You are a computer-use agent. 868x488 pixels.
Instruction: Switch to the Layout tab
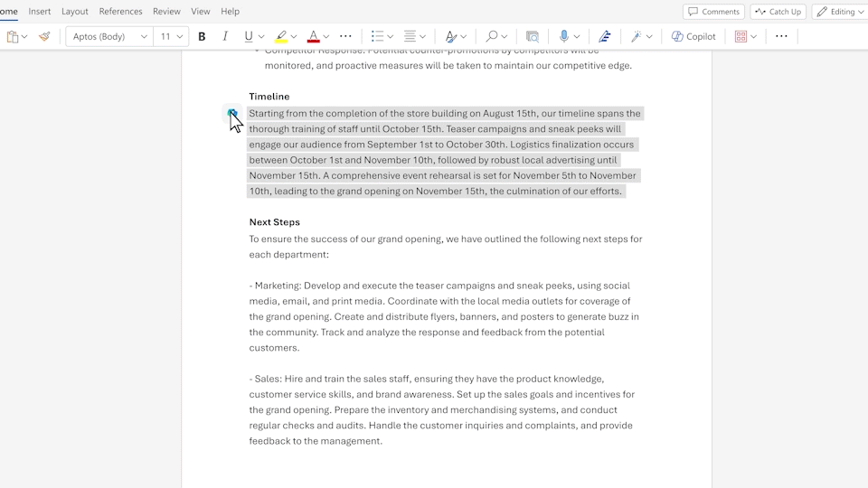(x=74, y=12)
